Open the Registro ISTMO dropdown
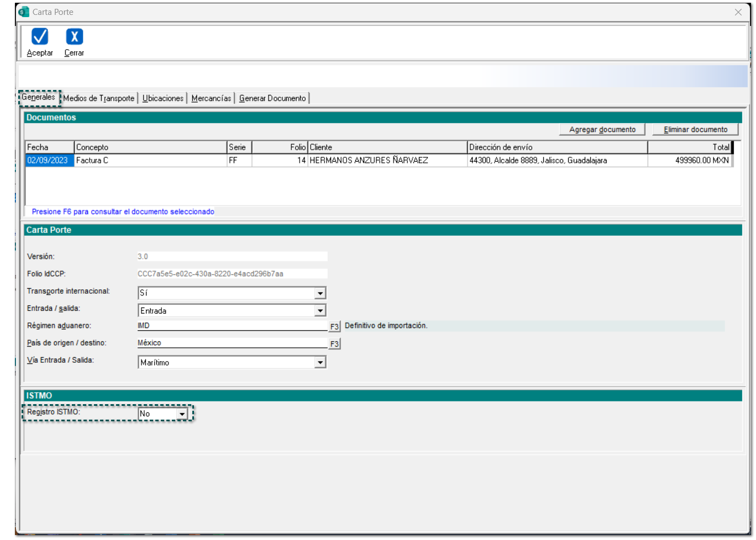This screenshot has height=540, width=756. 182,414
